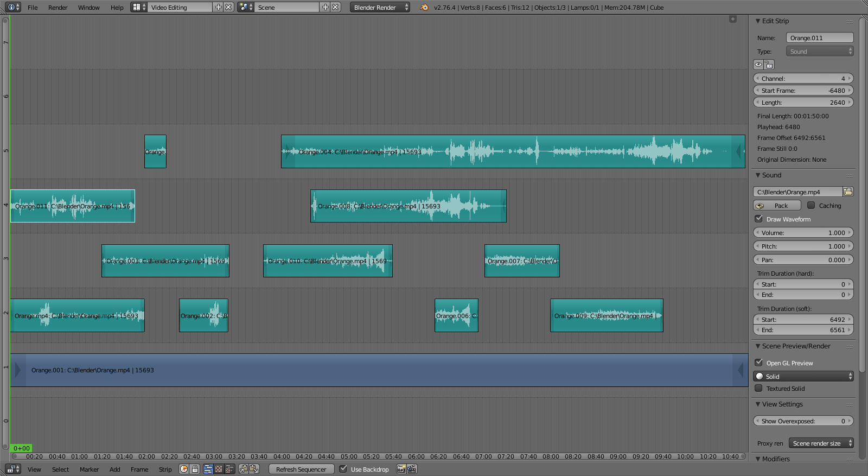The height and width of the screenshot is (476, 868).
Task: Open the sequencer Add menu
Action: click(114, 469)
